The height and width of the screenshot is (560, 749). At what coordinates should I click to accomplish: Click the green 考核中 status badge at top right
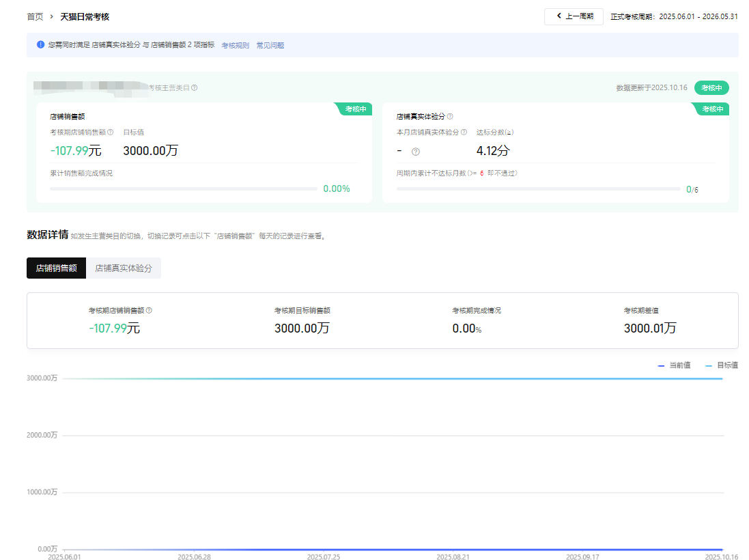pos(711,88)
